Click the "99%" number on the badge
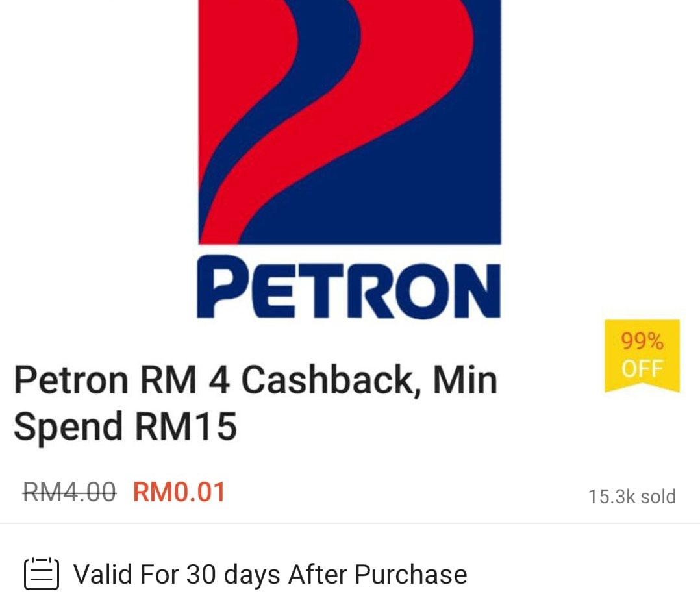 (x=642, y=342)
